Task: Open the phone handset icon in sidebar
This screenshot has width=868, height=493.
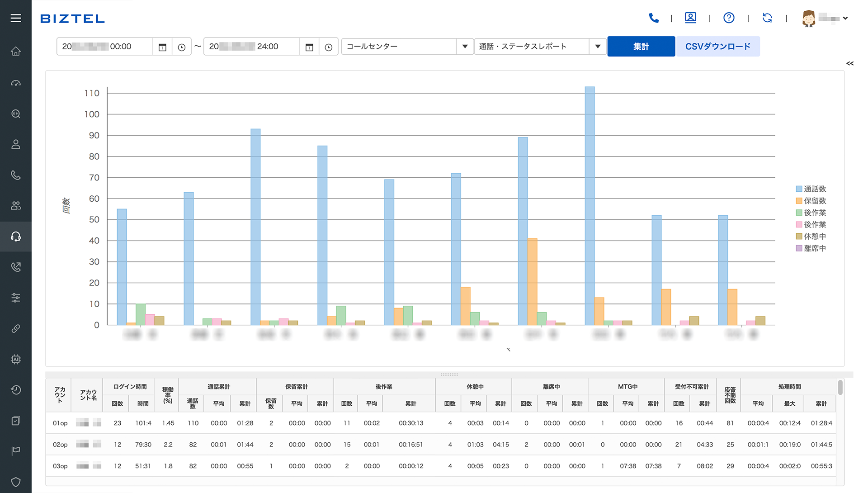Action: click(x=16, y=175)
